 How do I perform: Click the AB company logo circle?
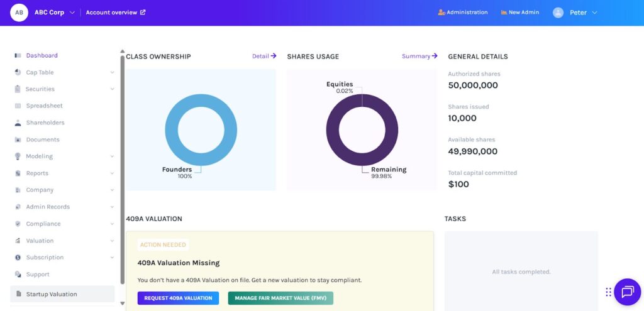coord(19,13)
